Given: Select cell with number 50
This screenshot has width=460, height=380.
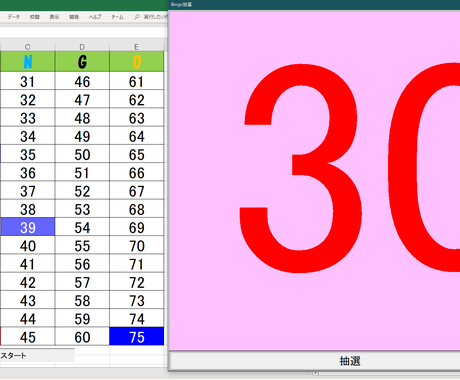Looking at the screenshot, I should tap(82, 155).
